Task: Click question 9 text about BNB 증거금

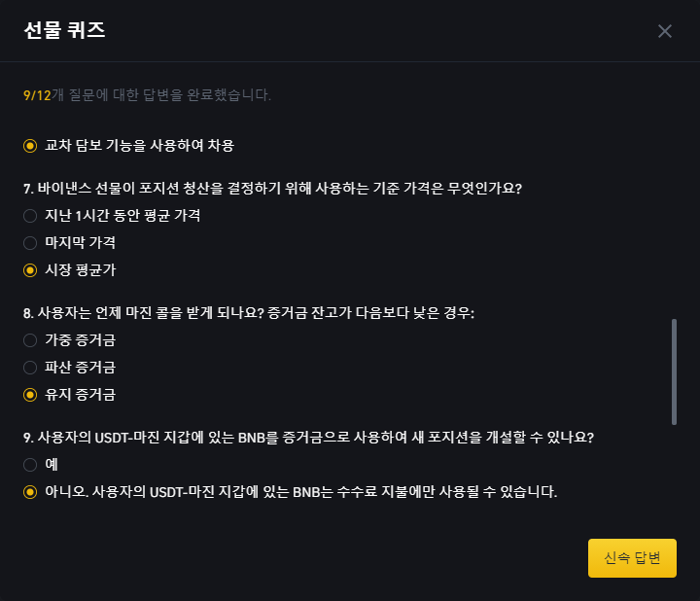Action: tap(308, 438)
